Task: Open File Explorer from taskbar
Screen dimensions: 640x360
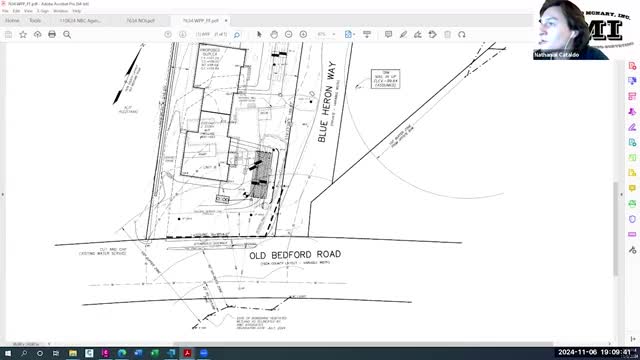Action: (73, 353)
